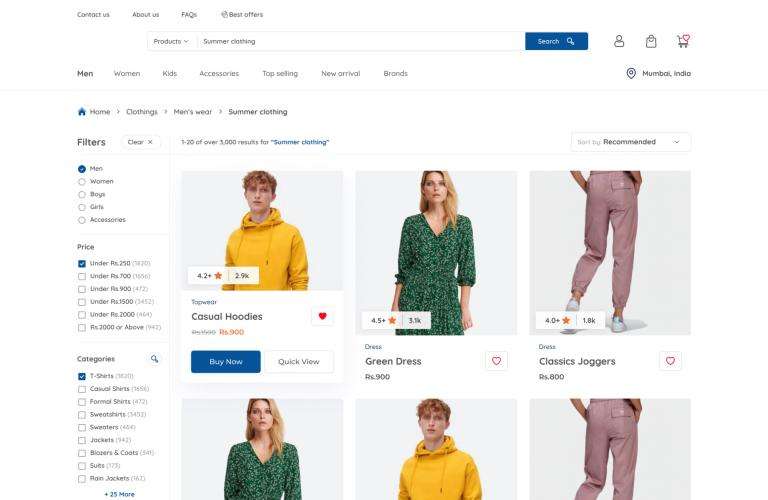Click the Home icon in breadcrumb
768x500 pixels.
pos(82,112)
